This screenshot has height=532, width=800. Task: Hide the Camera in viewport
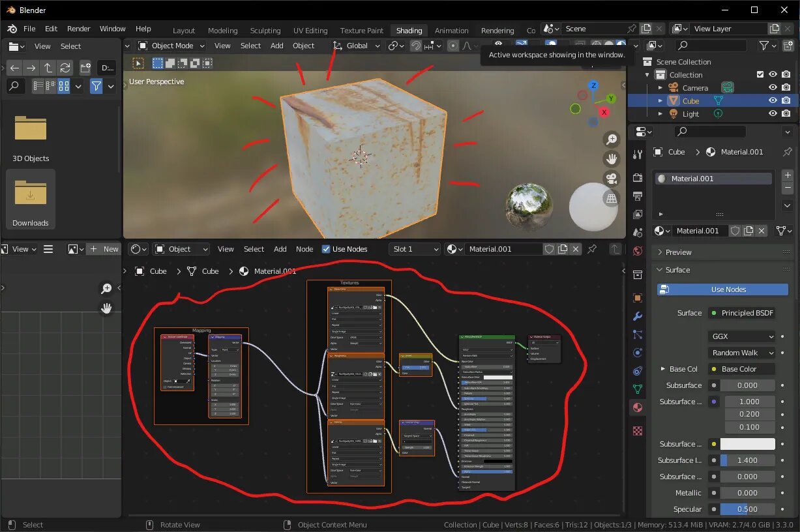pos(773,87)
